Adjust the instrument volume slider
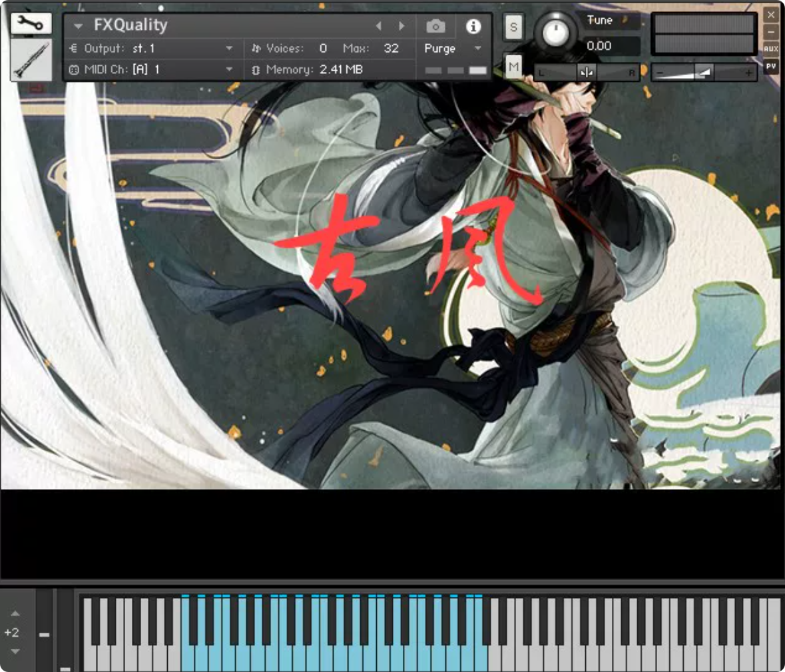Image resolution: width=785 pixels, height=672 pixels. (x=703, y=73)
